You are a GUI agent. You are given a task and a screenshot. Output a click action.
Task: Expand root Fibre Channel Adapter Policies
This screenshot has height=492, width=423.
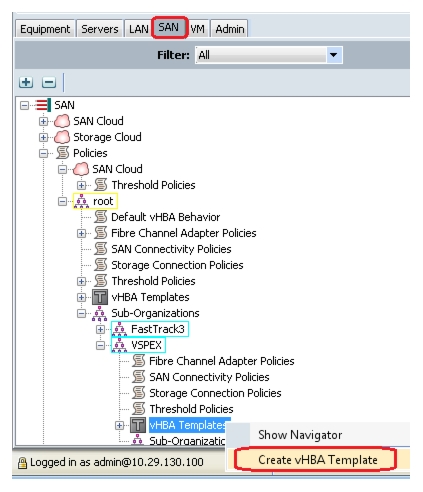[81, 233]
